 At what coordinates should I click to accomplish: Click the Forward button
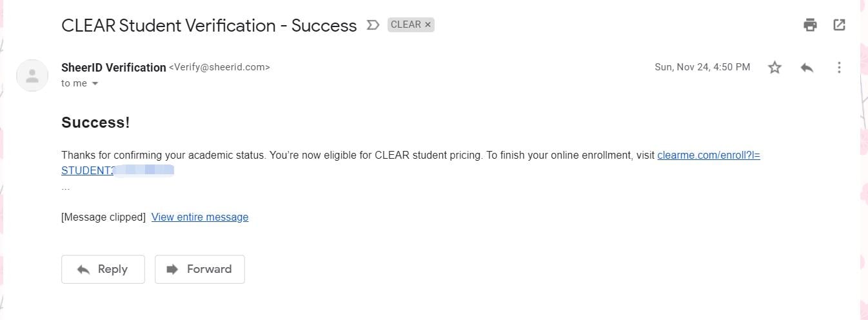200,270
